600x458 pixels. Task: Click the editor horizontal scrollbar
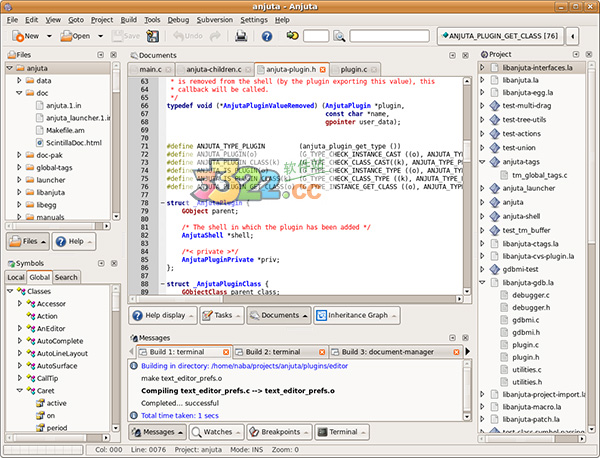pyautogui.click(x=295, y=299)
